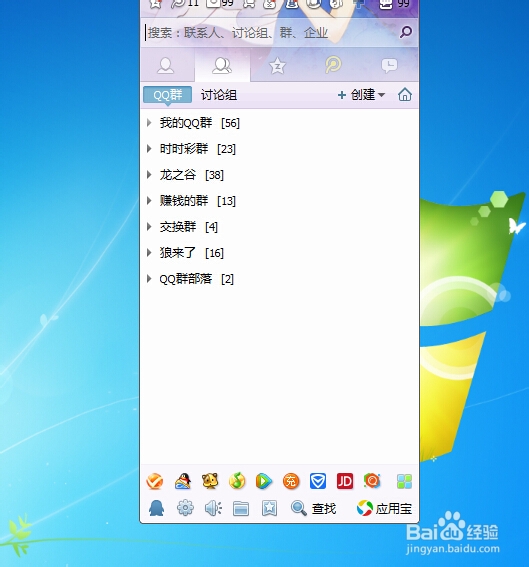Open the orange Q browser app icon
Screen dimensions: 529x567
point(372,481)
